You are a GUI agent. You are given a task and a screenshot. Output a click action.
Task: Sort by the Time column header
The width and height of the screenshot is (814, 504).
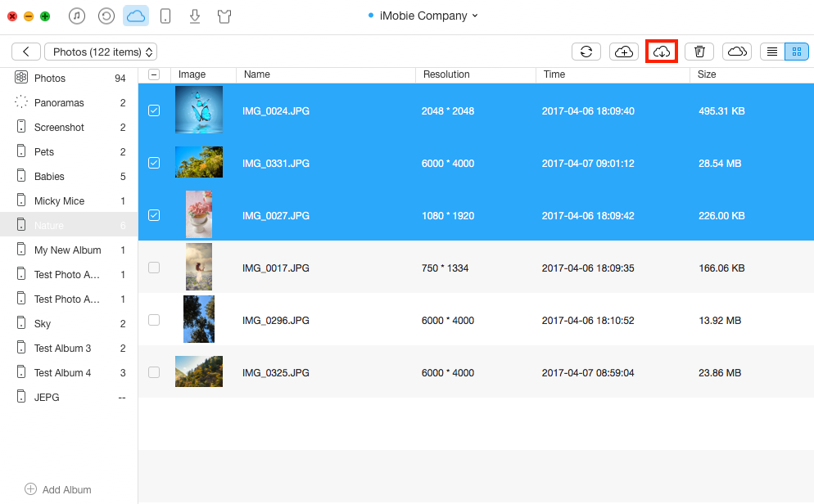pos(613,74)
